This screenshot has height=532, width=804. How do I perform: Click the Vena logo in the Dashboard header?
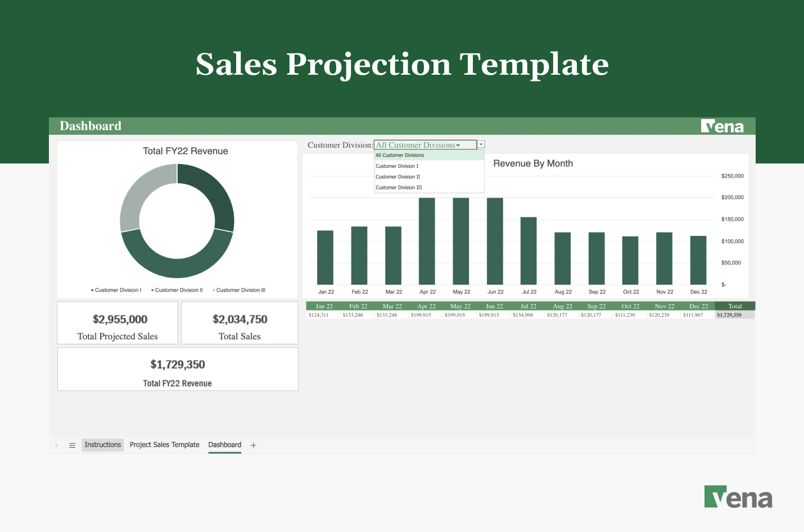[x=723, y=125]
